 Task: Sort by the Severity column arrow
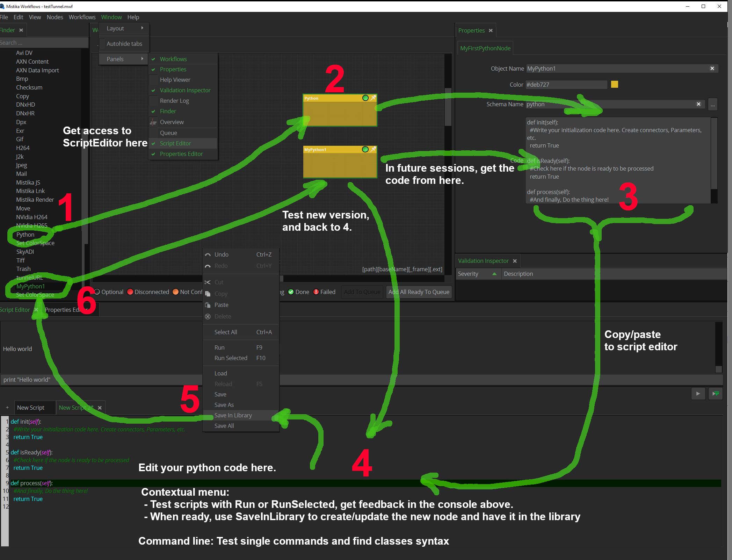click(494, 274)
